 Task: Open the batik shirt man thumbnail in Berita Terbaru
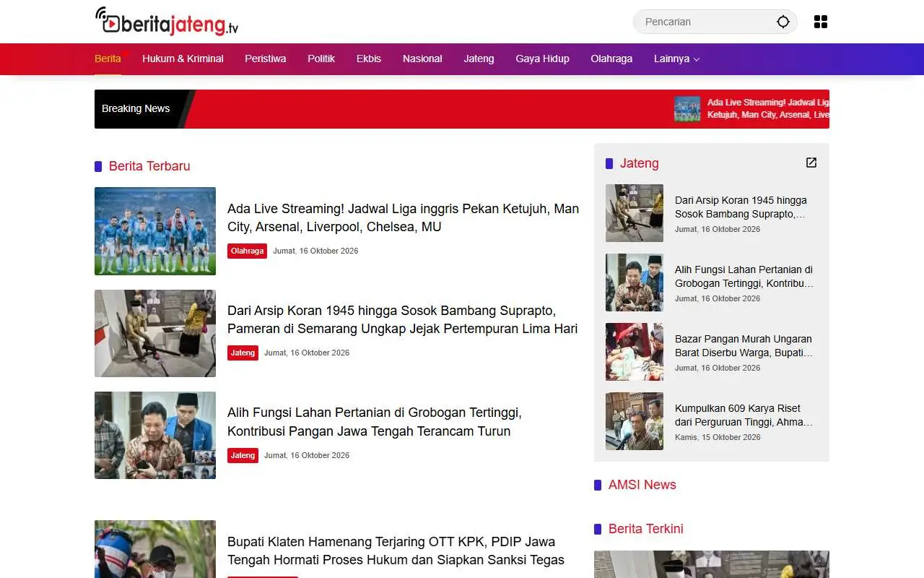[155, 435]
